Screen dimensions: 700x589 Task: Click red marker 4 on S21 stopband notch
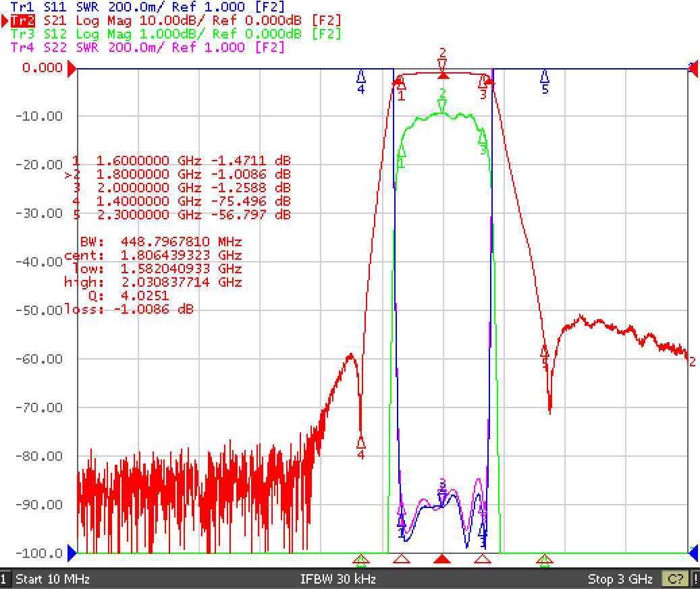361,443
